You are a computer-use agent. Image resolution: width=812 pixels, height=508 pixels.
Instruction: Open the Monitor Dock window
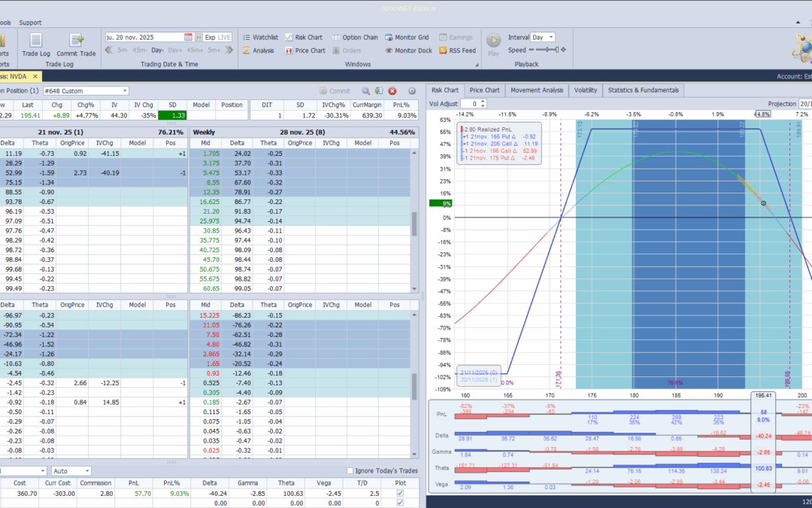tap(408, 50)
